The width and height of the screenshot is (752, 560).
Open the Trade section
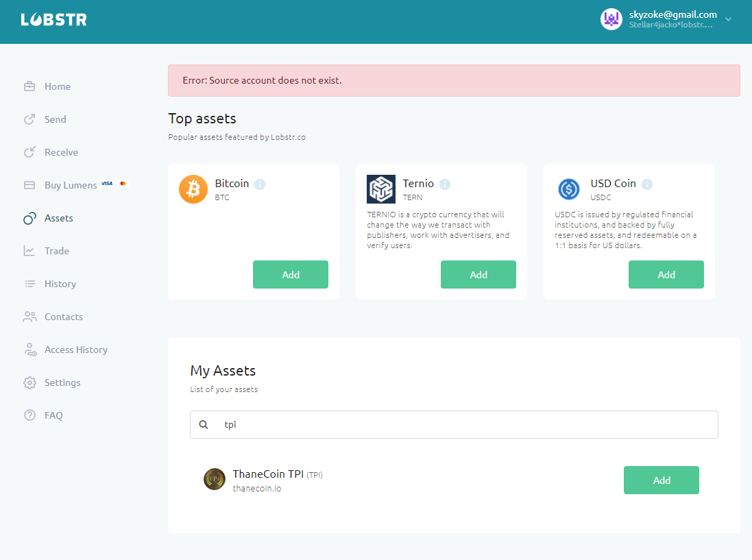[57, 251]
